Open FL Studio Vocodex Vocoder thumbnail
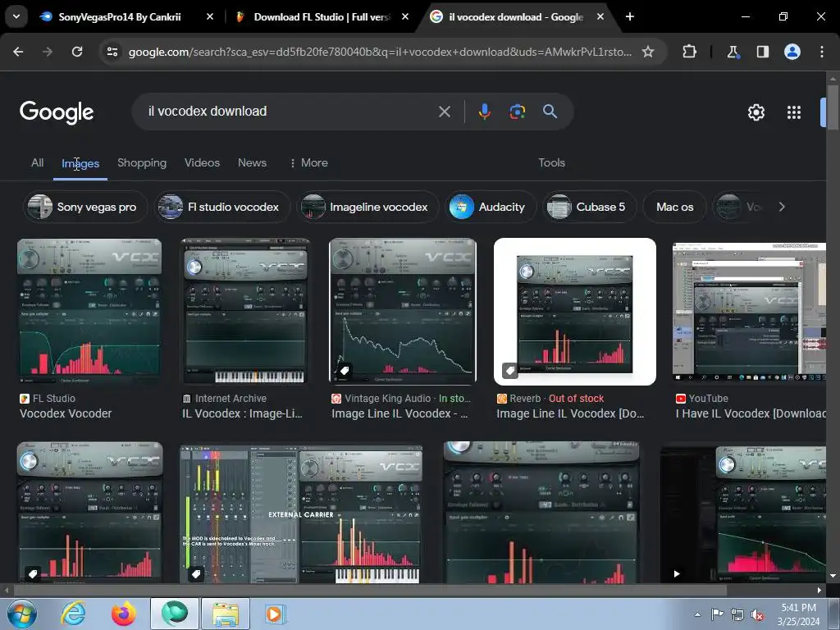840x630 pixels. coord(89,311)
